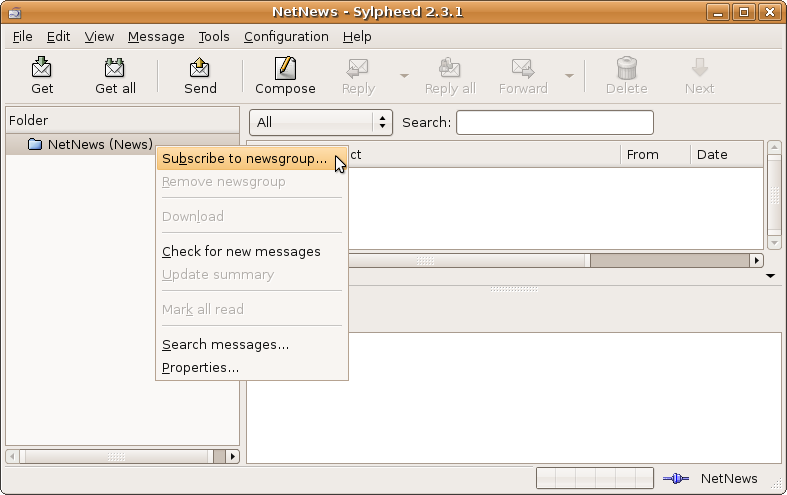Image resolution: width=787 pixels, height=495 pixels.
Task: Sort messages by the From column header
Action: (654, 154)
